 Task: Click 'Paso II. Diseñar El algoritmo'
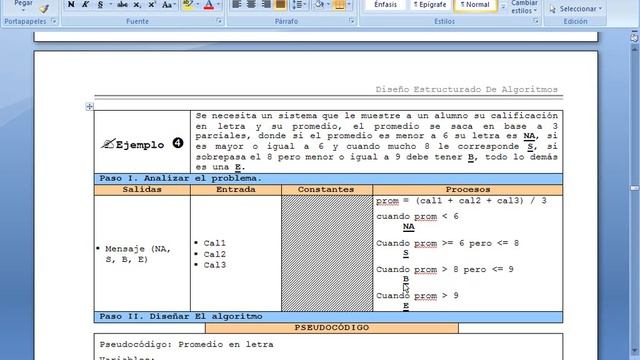[x=181, y=316]
